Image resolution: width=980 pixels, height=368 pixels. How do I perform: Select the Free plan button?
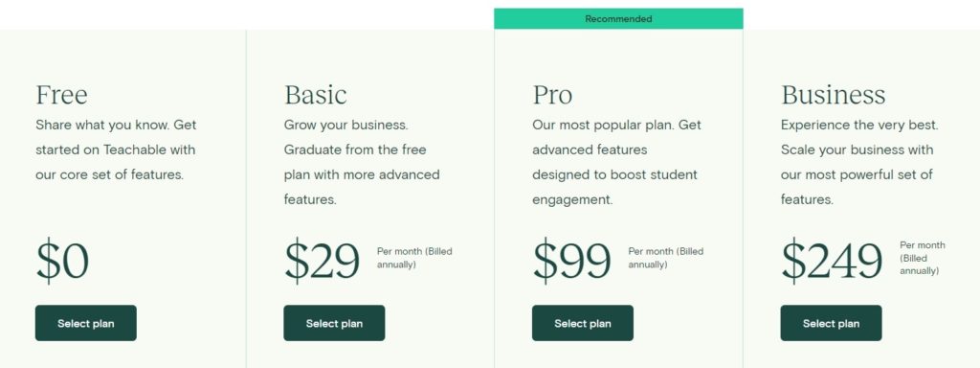point(85,323)
